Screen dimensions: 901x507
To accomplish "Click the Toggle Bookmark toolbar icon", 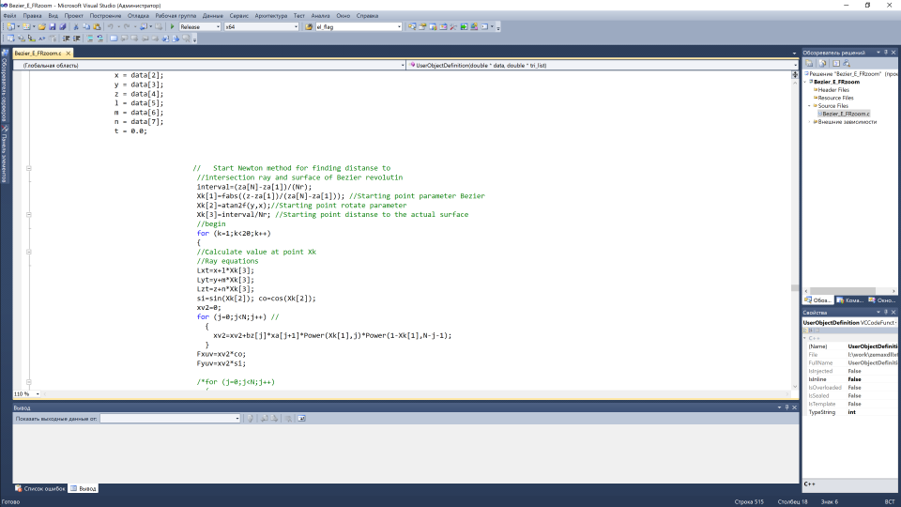I will point(114,39).
